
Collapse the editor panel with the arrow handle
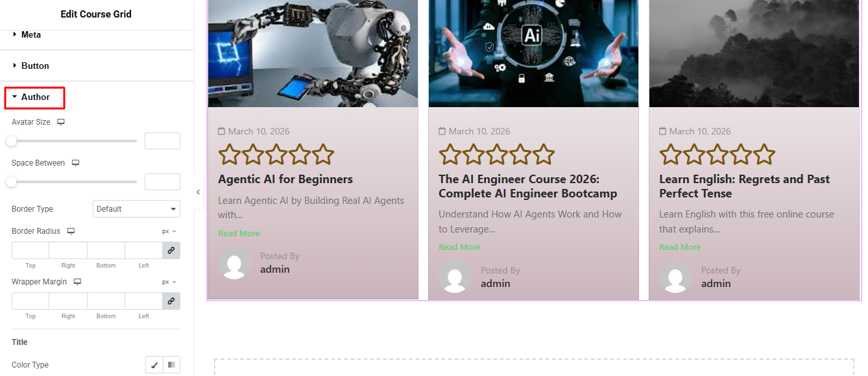tap(198, 192)
